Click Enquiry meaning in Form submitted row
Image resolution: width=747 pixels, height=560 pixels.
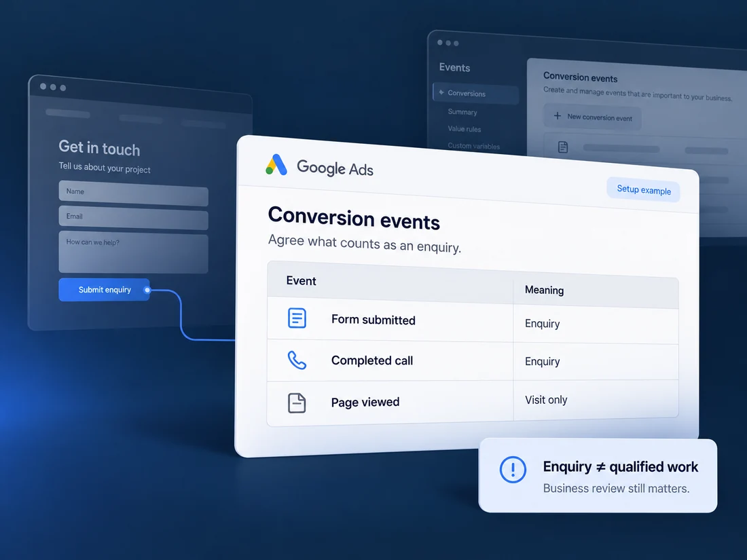542,323
